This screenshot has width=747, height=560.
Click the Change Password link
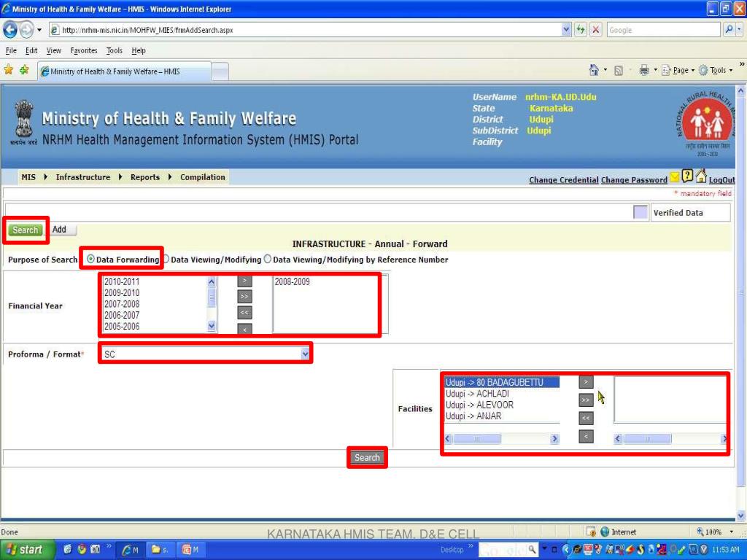634,180
